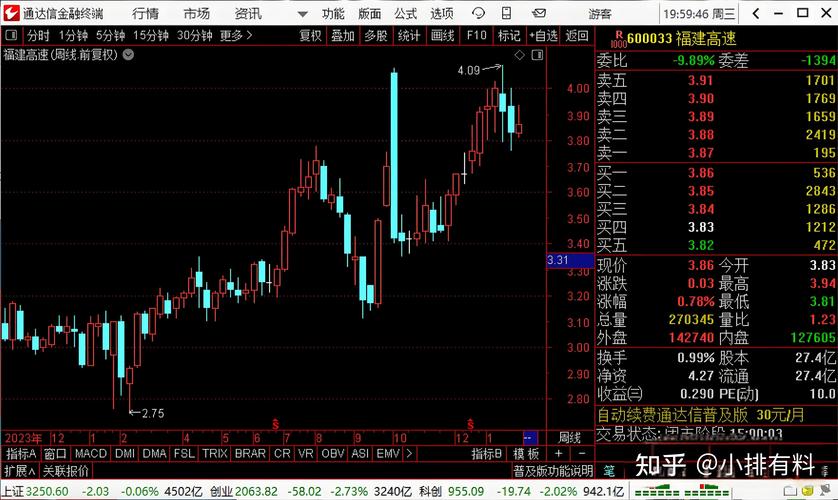Viewport: 838px width, 500px height.
Task: Open F10 company information
Action: pos(476,35)
